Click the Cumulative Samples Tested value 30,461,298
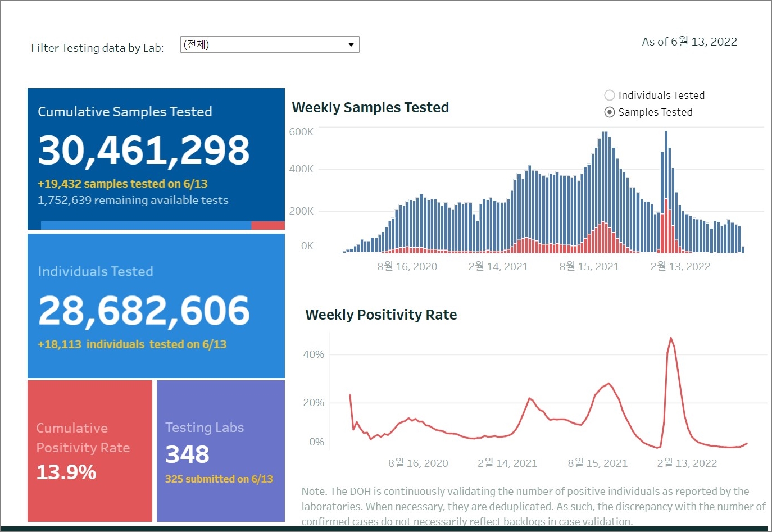 (x=144, y=150)
